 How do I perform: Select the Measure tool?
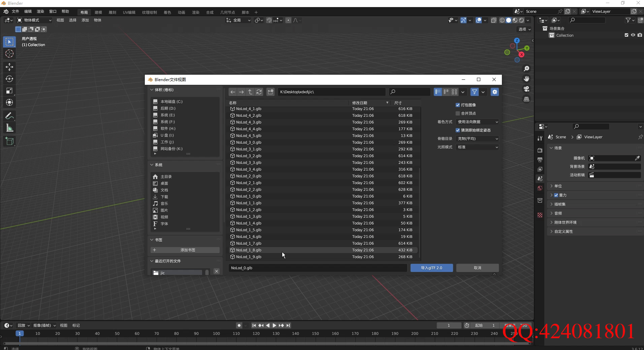[9, 128]
